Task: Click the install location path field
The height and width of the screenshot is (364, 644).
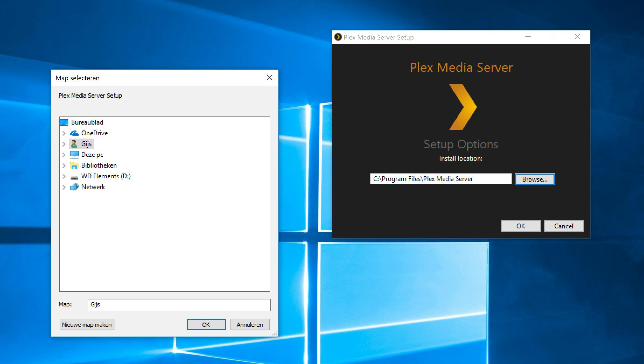Action: tap(440, 179)
